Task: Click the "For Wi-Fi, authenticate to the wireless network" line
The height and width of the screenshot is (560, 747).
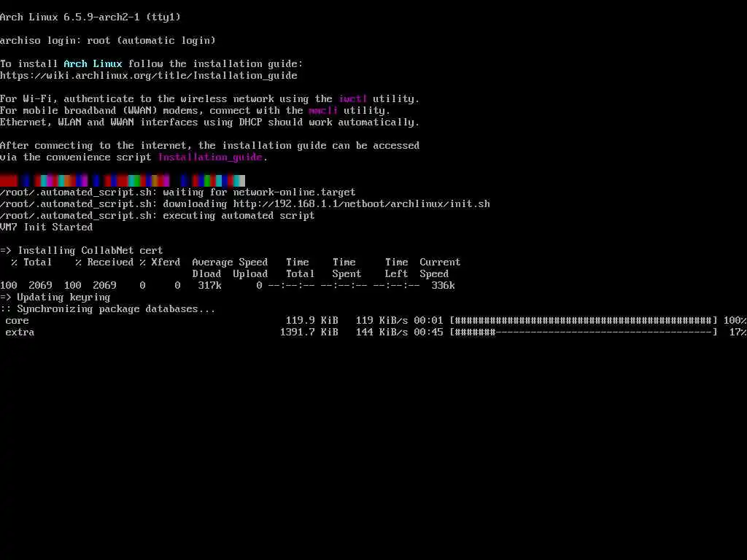Action: [209, 99]
